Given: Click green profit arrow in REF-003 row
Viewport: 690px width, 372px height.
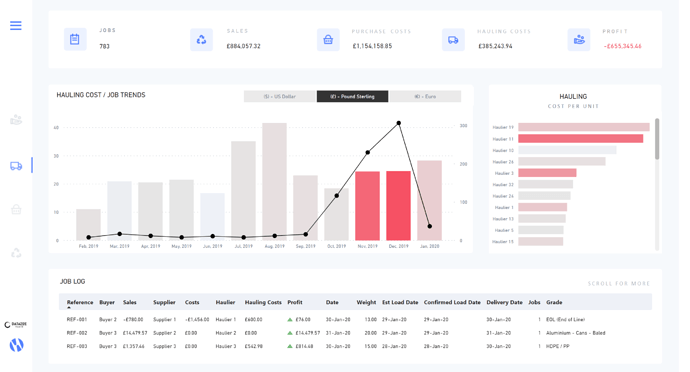Looking at the screenshot, I should [x=290, y=346].
